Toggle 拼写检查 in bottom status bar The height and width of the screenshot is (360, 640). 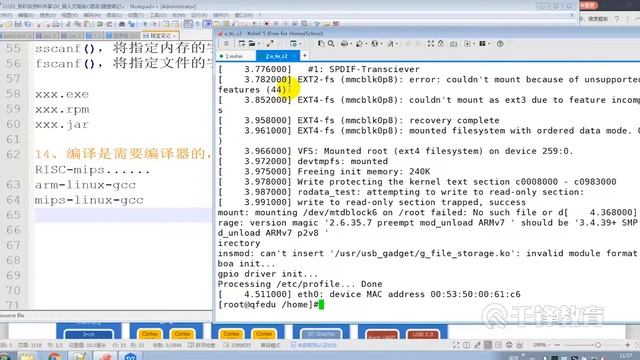201,345
